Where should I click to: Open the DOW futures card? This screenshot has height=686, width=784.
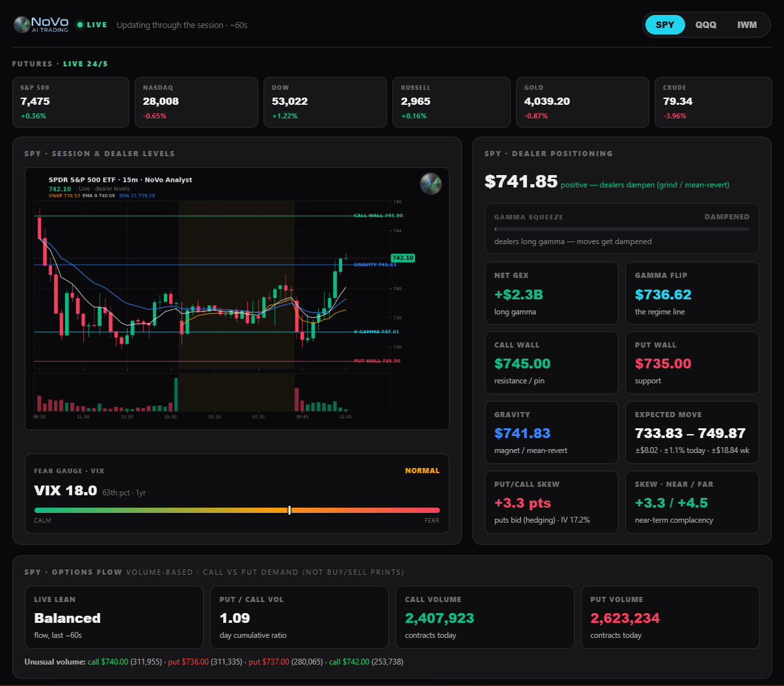click(325, 102)
